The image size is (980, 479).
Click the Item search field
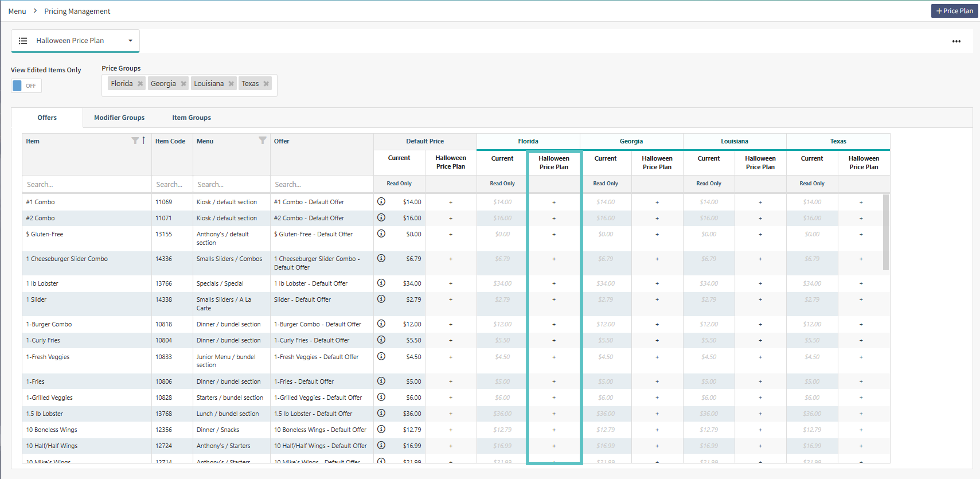87,184
